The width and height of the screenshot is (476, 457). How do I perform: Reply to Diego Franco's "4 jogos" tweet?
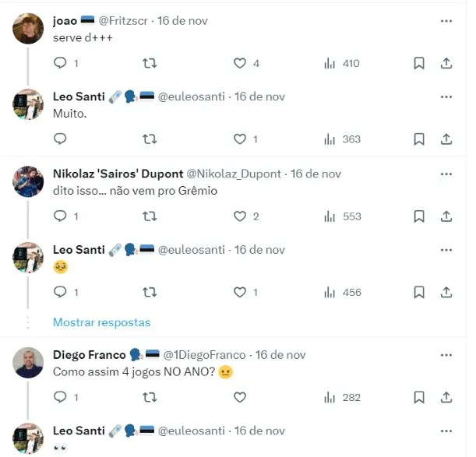61,397
